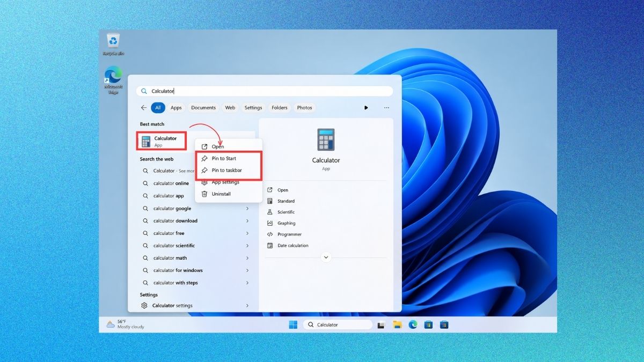Expand the chevron beside calculator download
The height and width of the screenshot is (362, 644).
247,220
